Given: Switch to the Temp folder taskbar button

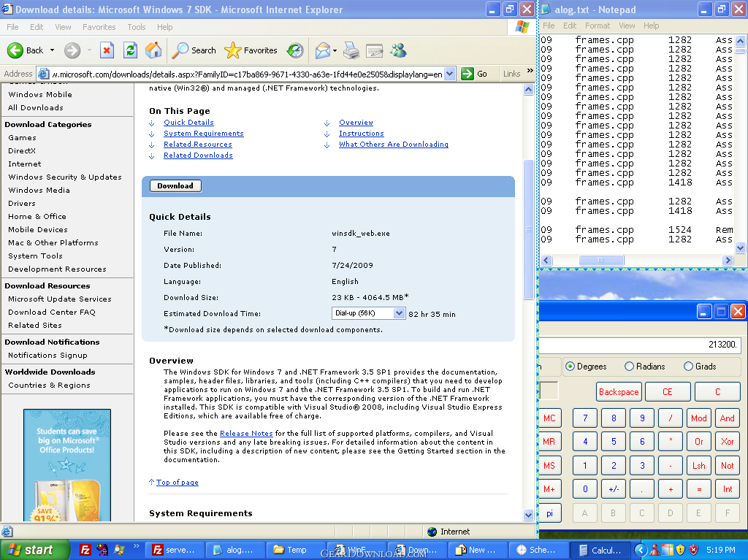Looking at the screenshot, I should (x=296, y=550).
